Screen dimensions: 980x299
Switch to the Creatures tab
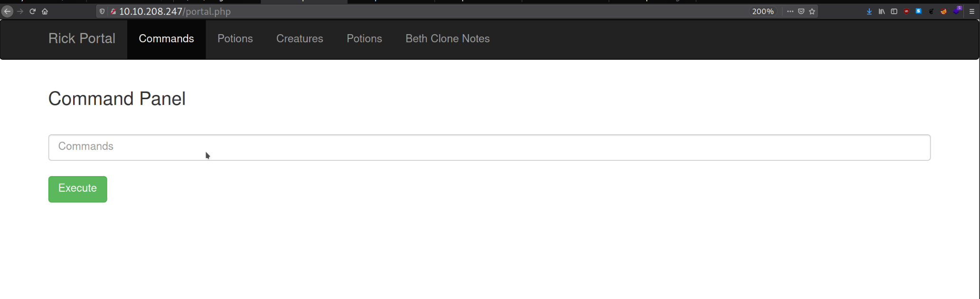(x=300, y=39)
